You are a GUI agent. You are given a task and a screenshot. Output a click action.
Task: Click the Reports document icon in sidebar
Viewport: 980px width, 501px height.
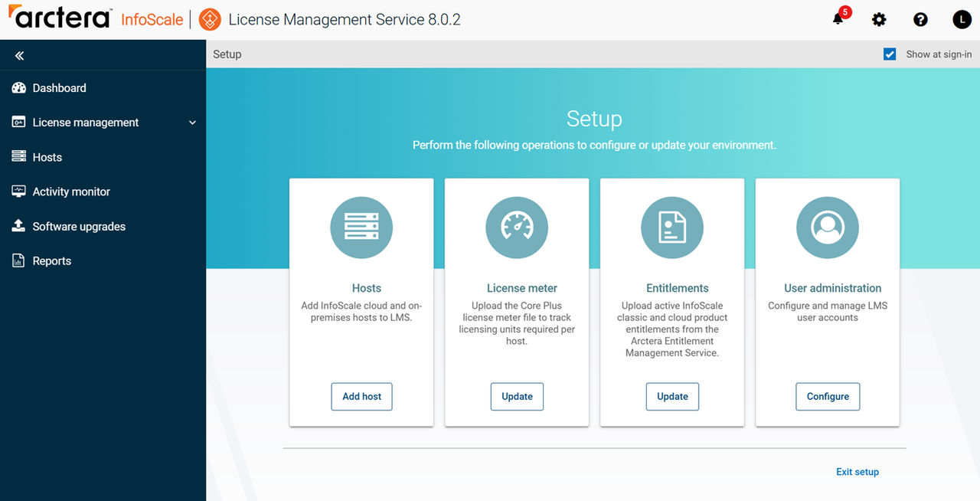(x=19, y=260)
